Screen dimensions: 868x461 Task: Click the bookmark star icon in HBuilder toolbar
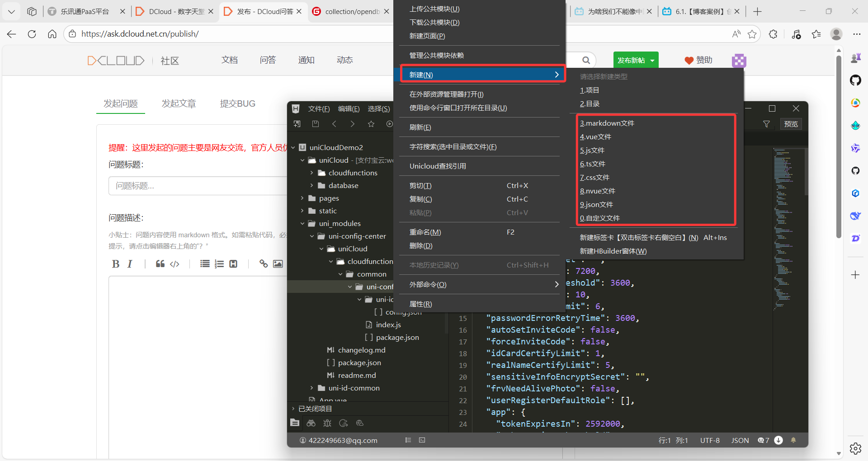[371, 124]
